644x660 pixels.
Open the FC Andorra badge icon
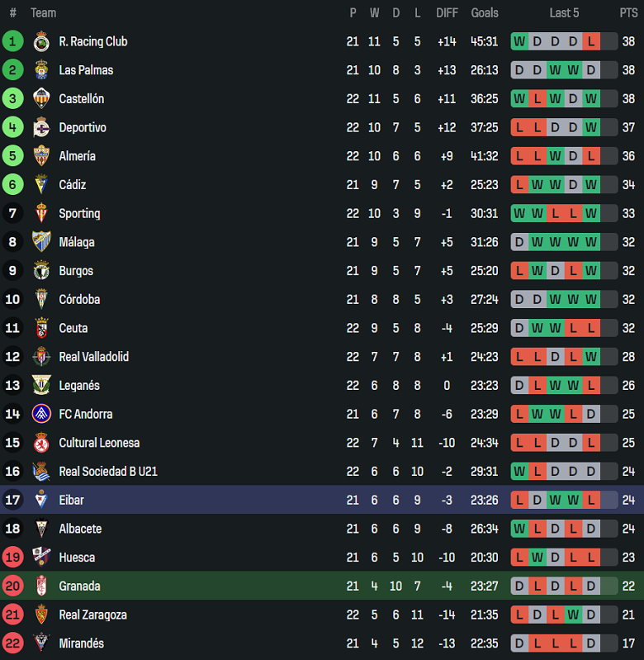pyautogui.click(x=41, y=414)
